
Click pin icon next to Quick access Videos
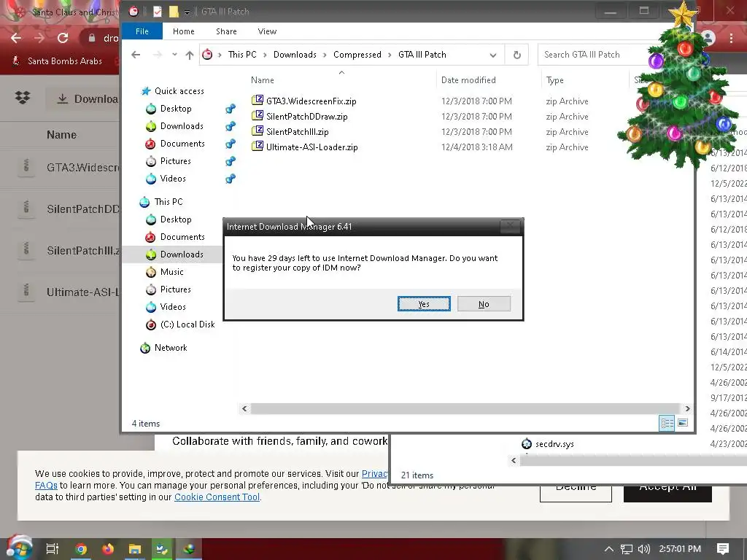231,179
